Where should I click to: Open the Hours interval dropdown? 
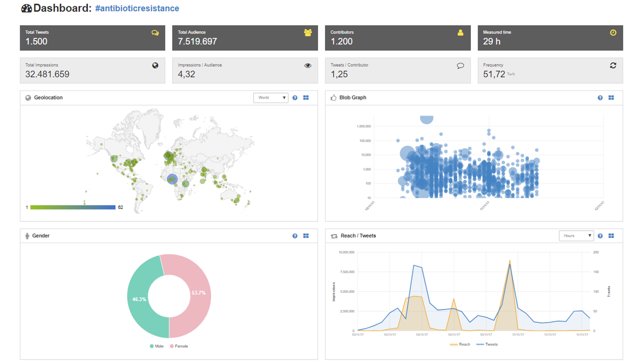[x=576, y=236]
